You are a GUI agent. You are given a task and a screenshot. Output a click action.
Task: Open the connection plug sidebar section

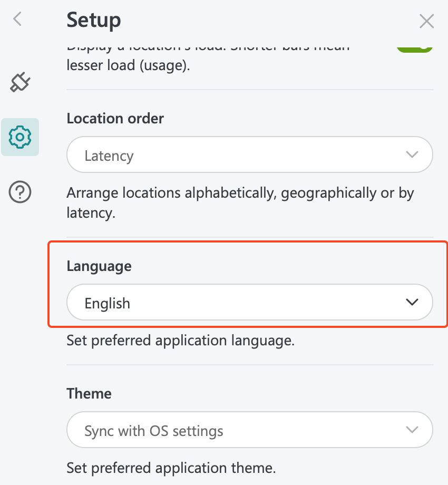coord(20,82)
